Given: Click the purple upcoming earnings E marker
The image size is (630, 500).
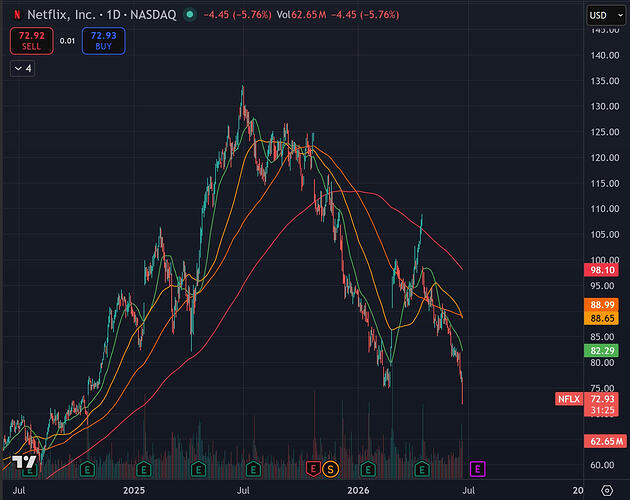Looking at the screenshot, I should 477,469.
